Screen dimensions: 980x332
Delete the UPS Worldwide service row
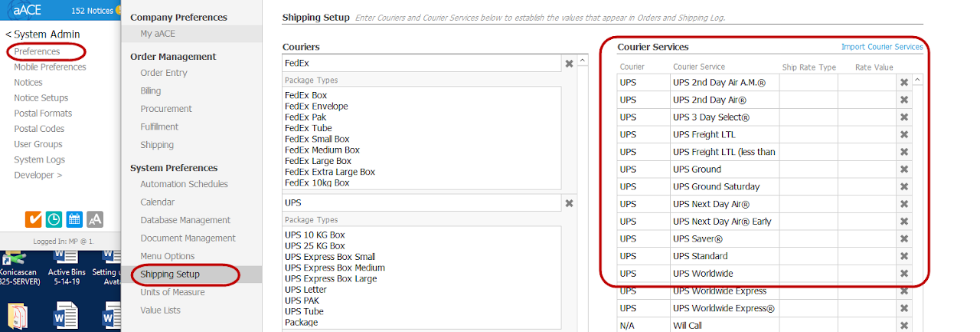click(904, 274)
